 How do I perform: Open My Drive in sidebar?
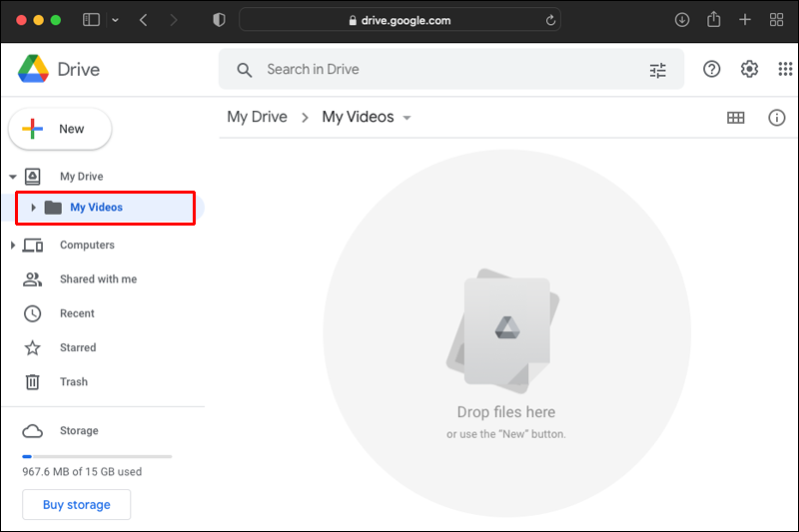(82, 176)
